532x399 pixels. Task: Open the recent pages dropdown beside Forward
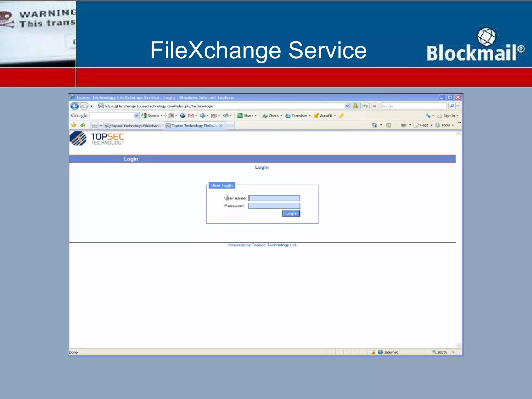pos(91,106)
